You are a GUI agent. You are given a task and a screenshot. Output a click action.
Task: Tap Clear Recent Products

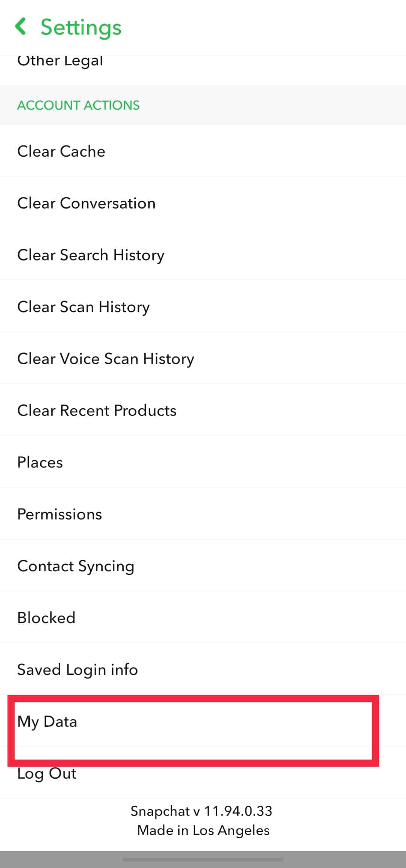tap(97, 411)
